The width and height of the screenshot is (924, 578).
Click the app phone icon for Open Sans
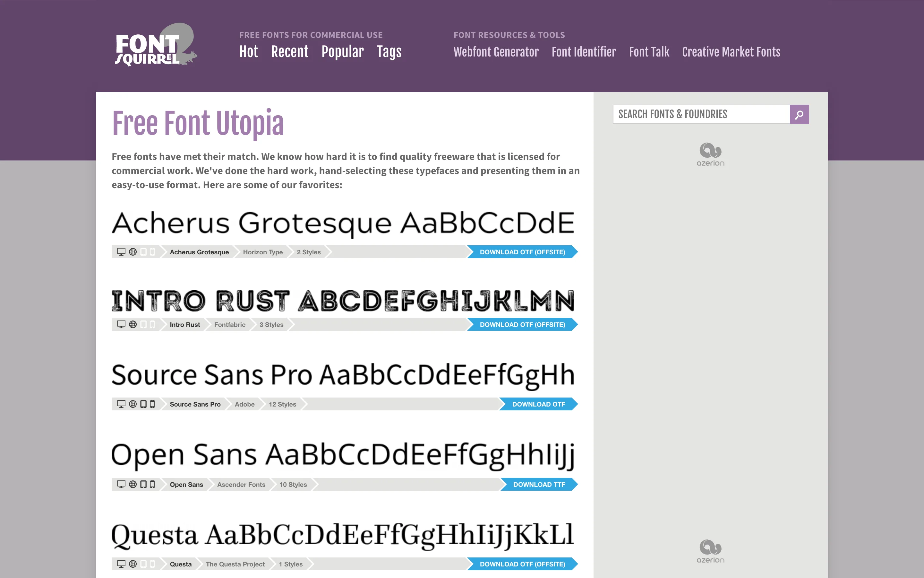pyautogui.click(x=152, y=484)
